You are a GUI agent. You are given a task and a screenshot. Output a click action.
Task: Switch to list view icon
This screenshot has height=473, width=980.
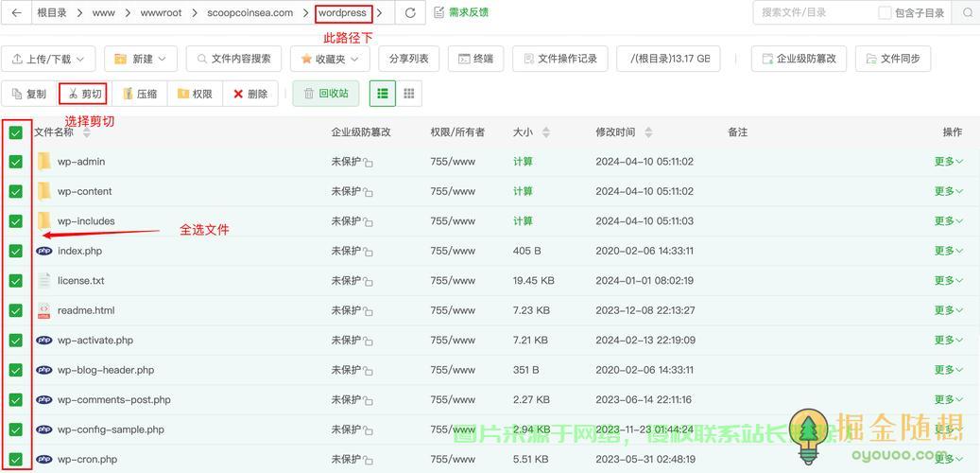pos(383,94)
